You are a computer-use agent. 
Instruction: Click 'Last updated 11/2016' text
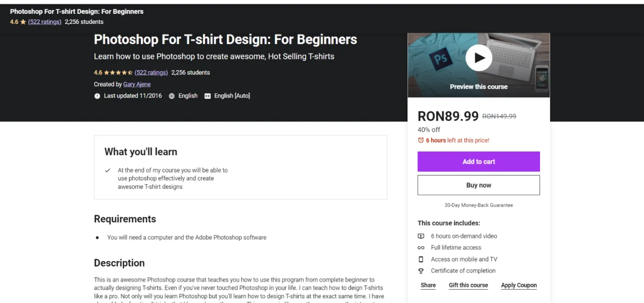point(133,96)
